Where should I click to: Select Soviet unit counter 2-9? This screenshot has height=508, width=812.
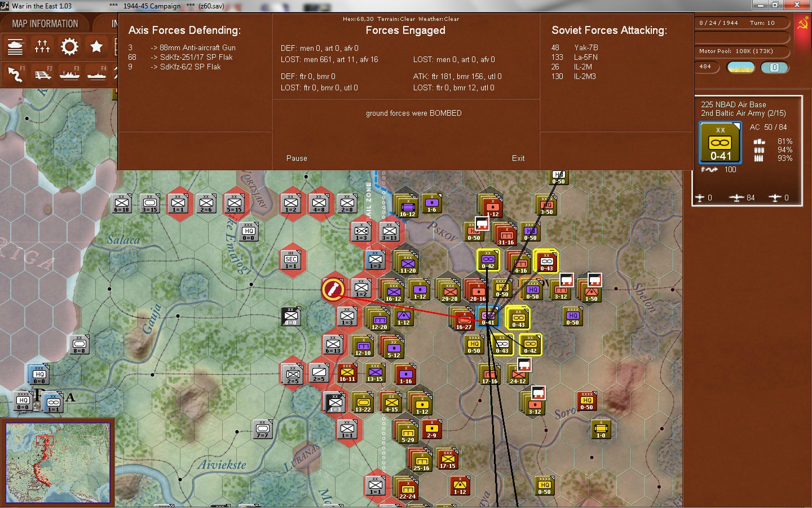click(431, 428)
